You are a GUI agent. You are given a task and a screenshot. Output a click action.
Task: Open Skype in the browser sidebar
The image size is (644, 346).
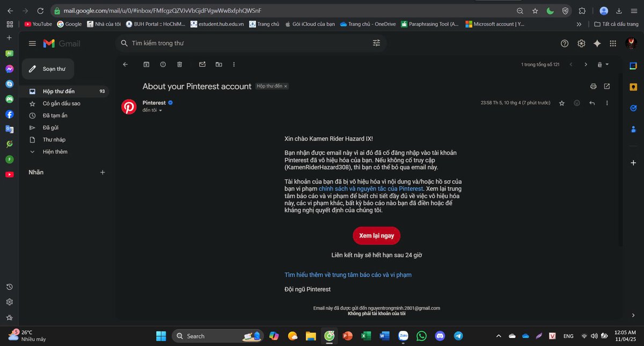(x=9, y=84)
